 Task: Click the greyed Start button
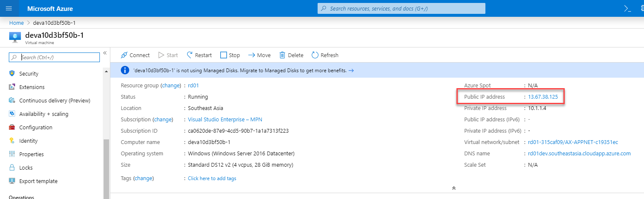point(168,55)
